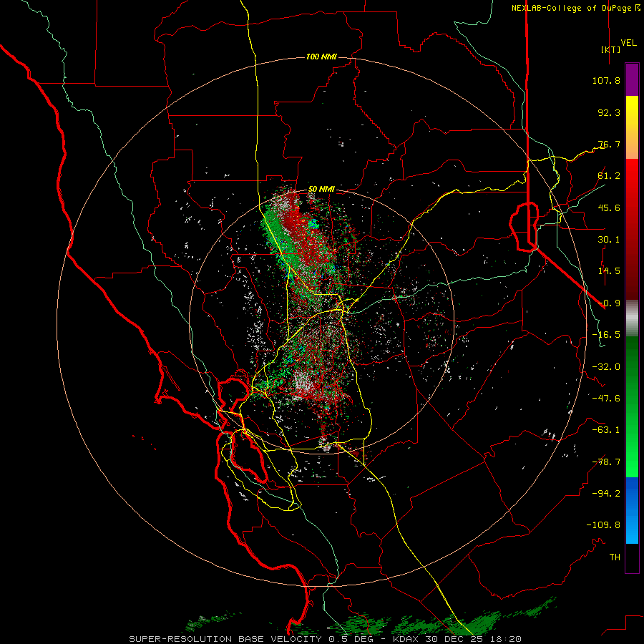Select the -32.0 legend value
Image resolution: width=644 pixels, height=644 pixels.
tap(606, 367)
